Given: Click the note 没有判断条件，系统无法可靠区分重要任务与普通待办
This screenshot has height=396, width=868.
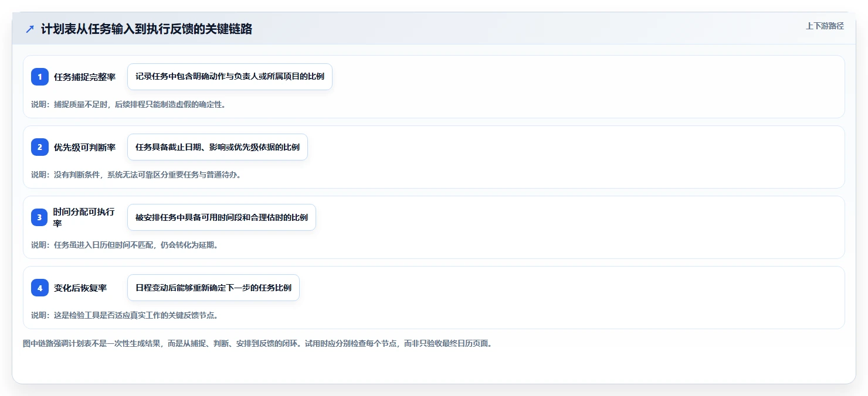Looking at the screenshot, I should tap(136, 175).
